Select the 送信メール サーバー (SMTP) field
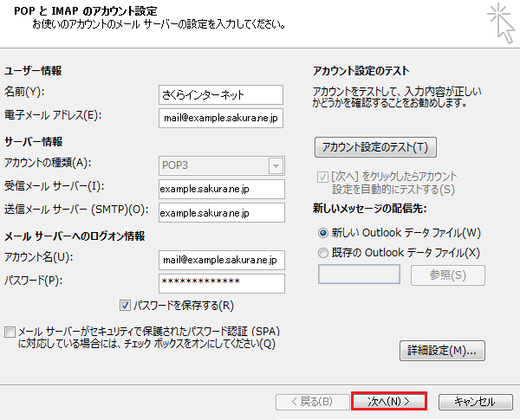Image resolution: width=520 pixels, height=420 pixels. click(x=221, y=212)
